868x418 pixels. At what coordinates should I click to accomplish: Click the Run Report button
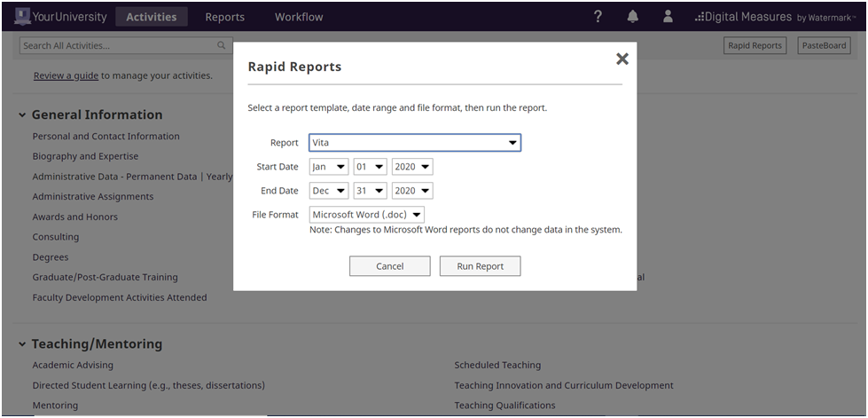[x=480, y=266]
